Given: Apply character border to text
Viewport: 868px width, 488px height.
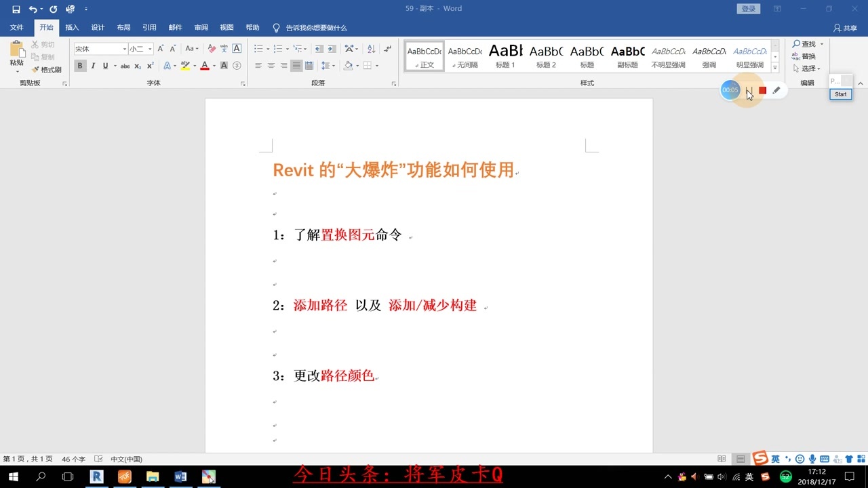Looking at the screenshot, I should tap(237, 49).
